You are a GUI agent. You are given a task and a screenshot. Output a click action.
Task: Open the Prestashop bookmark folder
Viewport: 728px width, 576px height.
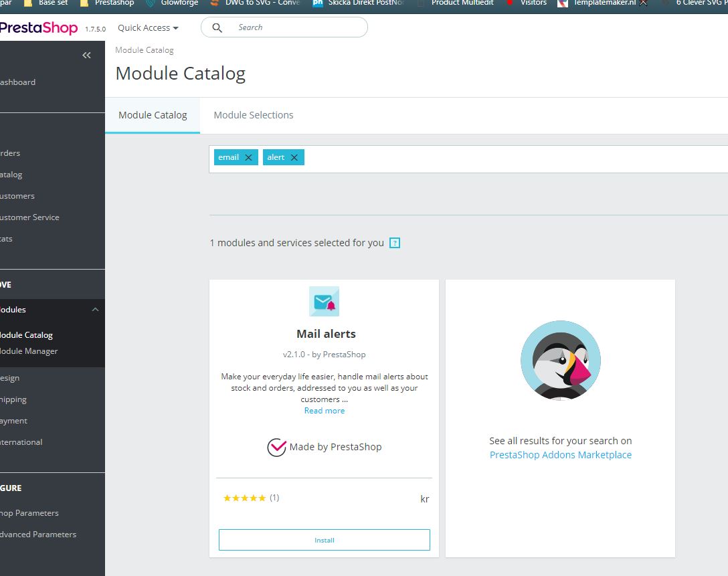(107, 3)
